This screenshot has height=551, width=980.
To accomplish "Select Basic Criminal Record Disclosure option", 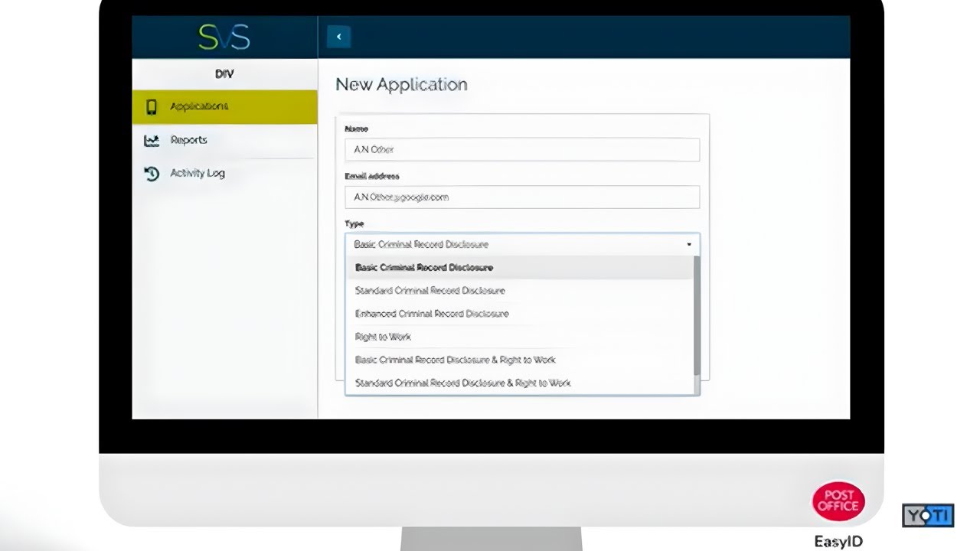I will [519, 268].
